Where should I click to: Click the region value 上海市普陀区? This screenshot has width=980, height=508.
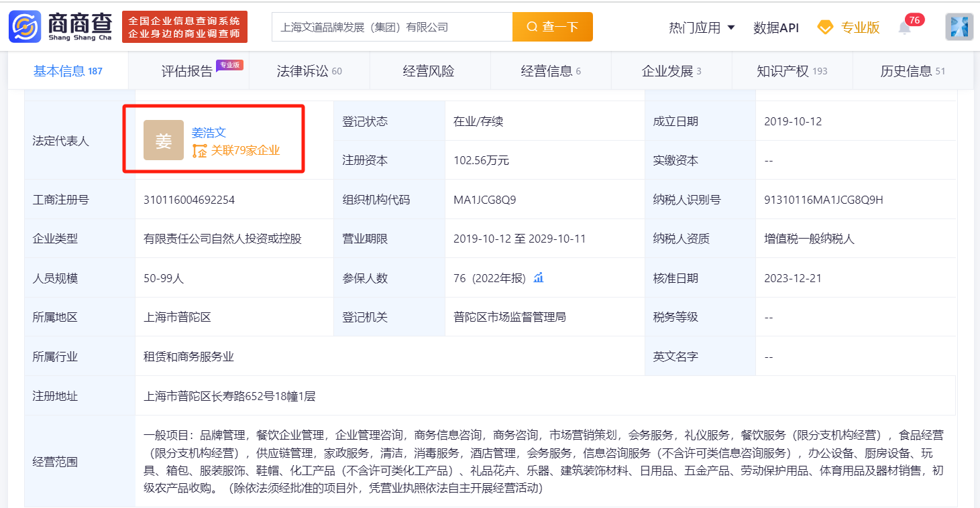(x=177, y=317)
